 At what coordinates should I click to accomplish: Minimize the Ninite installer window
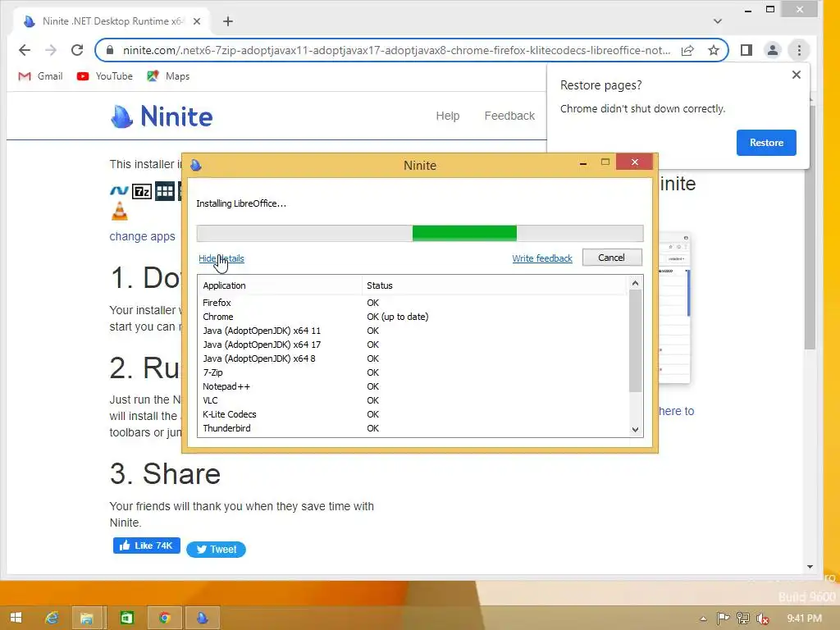[x=583, y=163]
